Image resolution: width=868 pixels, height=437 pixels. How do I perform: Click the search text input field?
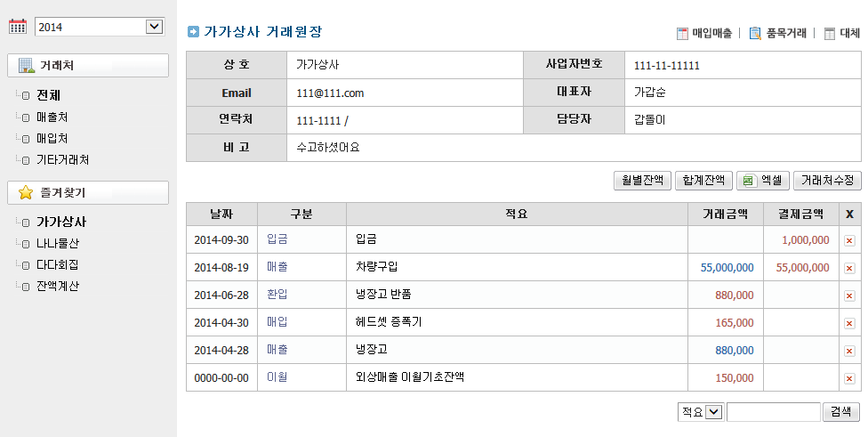click(x=773, y=412)
